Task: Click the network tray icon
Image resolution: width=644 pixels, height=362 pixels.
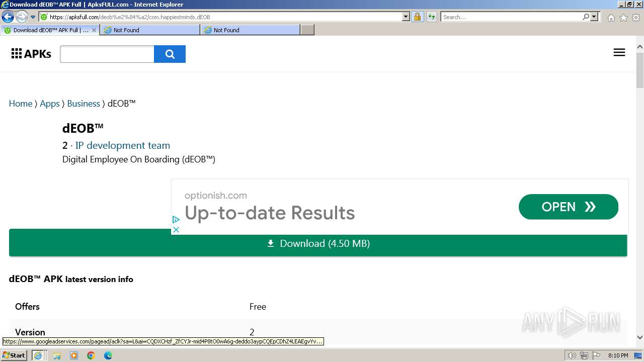Action: pos(584,355)
